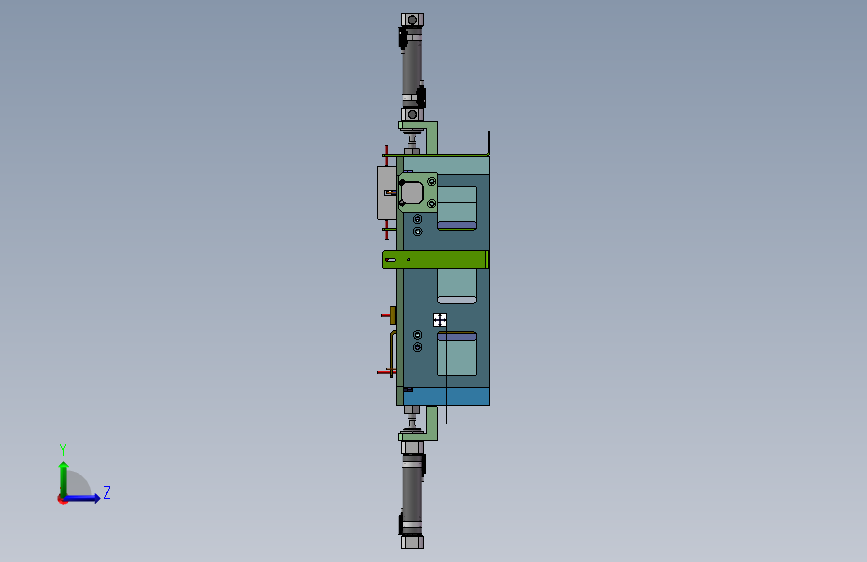Select the octagonal cover on green mounting plate
Image resolution: width=867 pixels, height=562 pixels.
coord(412,193)
